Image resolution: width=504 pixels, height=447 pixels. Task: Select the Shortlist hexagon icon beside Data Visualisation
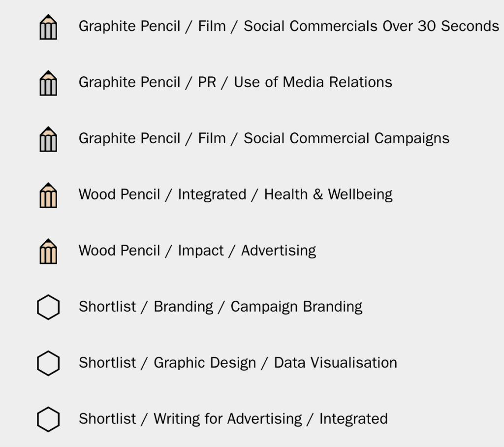click(48, 364)
